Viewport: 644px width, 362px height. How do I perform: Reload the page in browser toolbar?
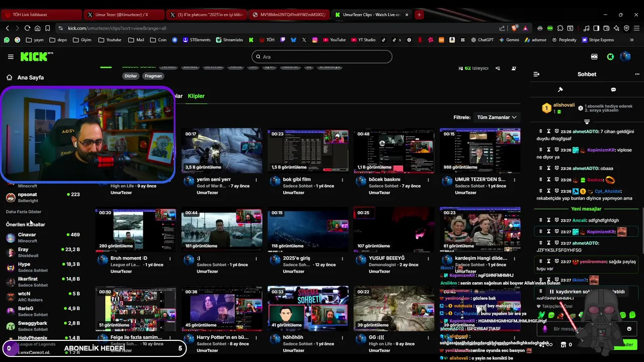pyautogui.click(x=27, y=28)
